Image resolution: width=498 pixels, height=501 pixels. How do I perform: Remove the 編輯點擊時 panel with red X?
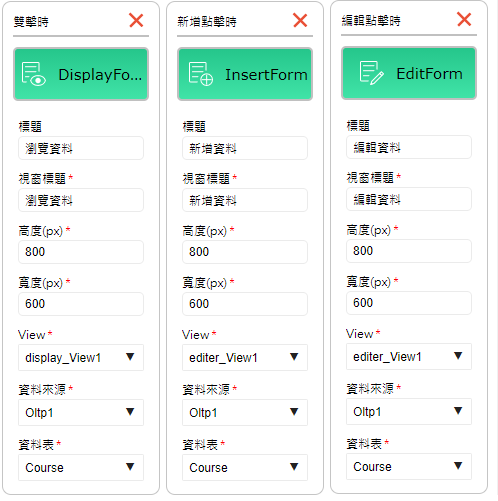coord(464,19)
